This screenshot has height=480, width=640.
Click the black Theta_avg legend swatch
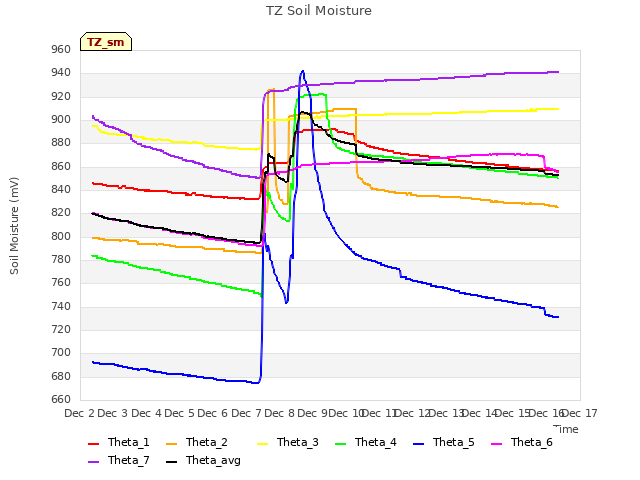point(171,462)
